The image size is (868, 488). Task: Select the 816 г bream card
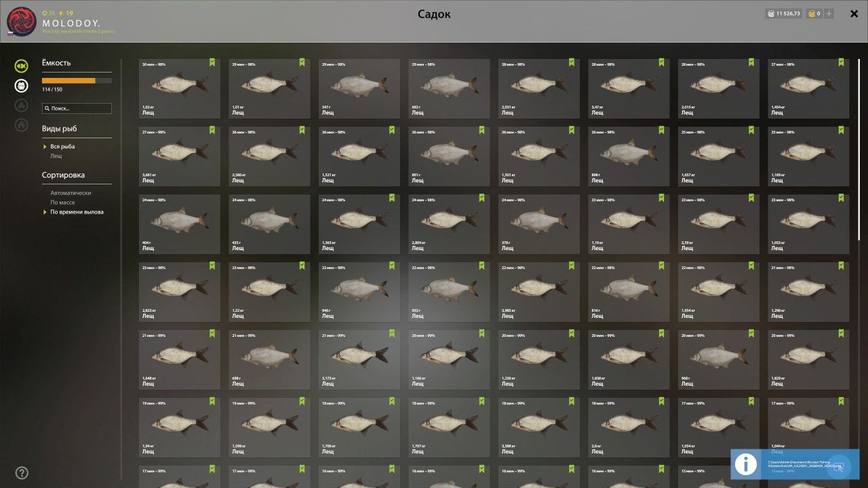pos(629,292)
